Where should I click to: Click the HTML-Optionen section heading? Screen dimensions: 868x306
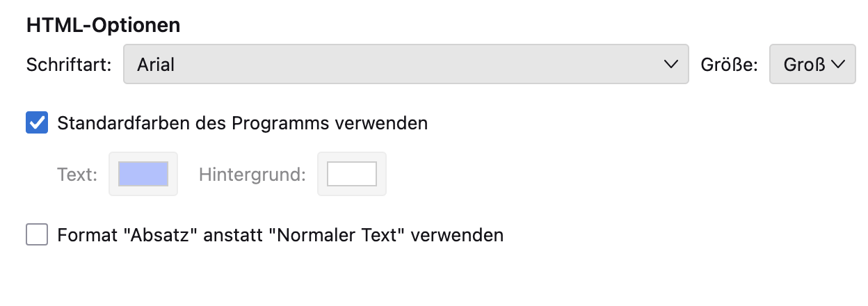(x=103, y=26)
